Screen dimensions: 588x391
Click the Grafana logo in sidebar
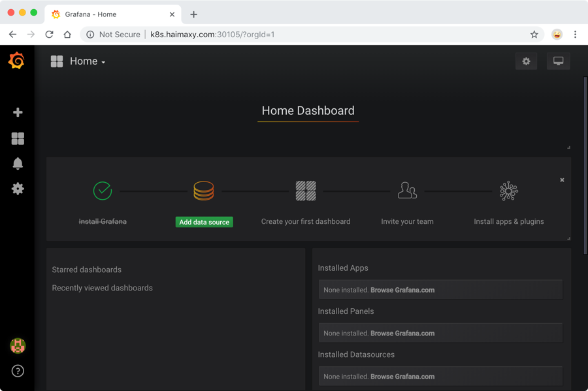click(x=16, y=61)
